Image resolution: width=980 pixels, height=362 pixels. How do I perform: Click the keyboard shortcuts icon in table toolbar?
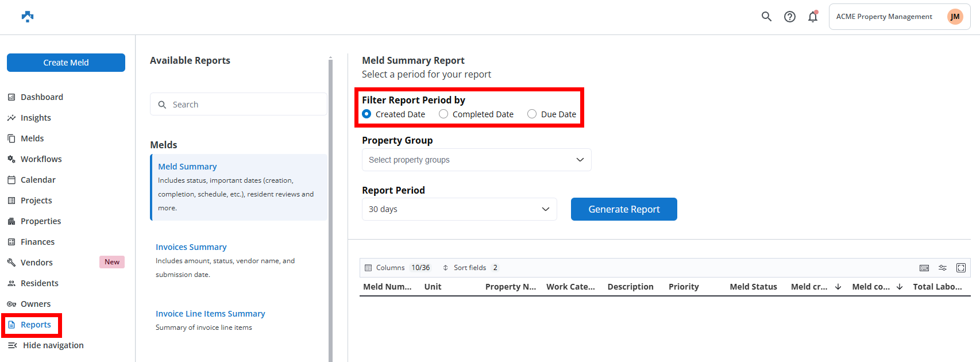click(x=924, y=268)
